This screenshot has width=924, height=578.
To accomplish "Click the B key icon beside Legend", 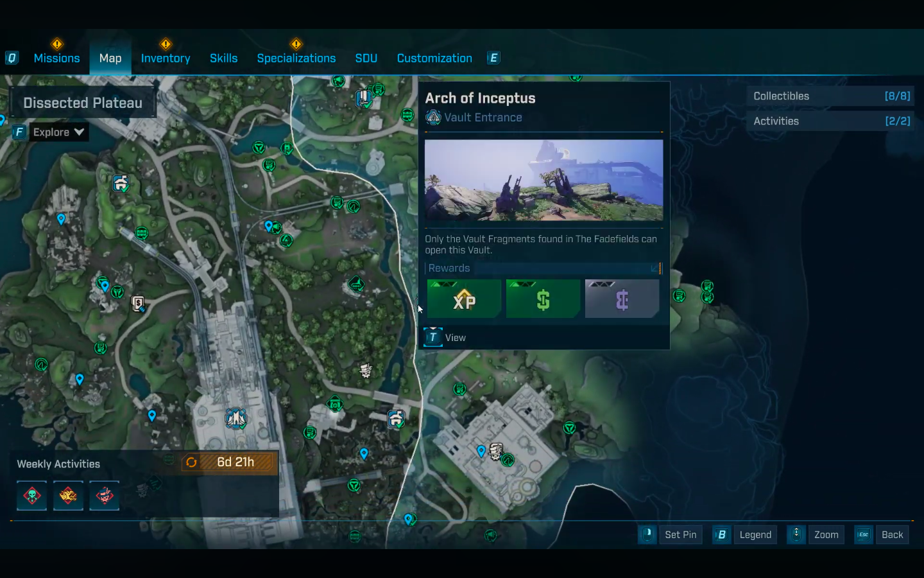I will click(721, 534).
